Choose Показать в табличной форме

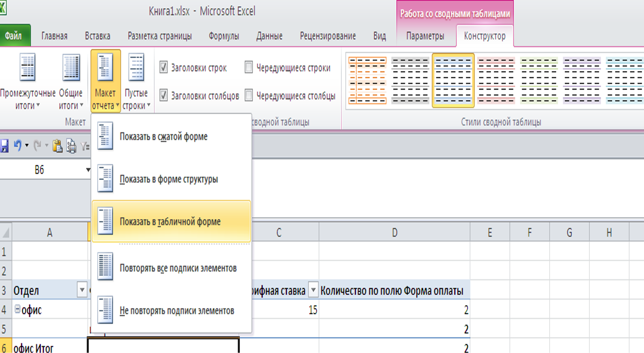pos(171,222)
